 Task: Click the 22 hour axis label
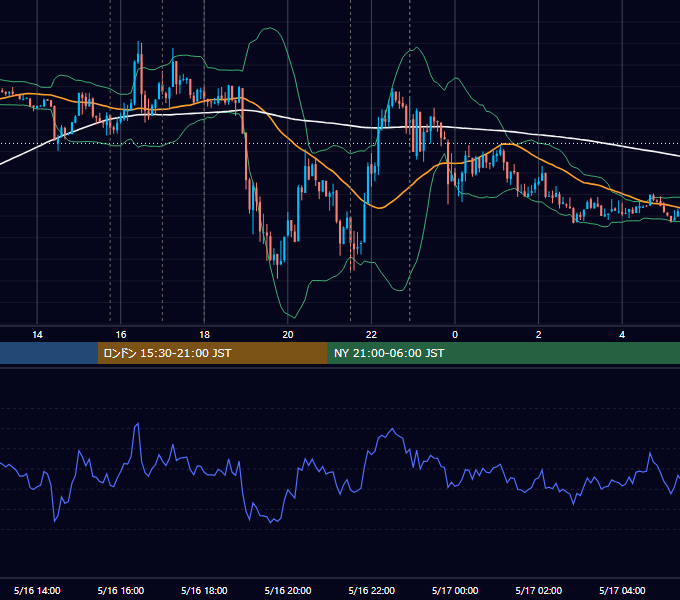[371, 335]
